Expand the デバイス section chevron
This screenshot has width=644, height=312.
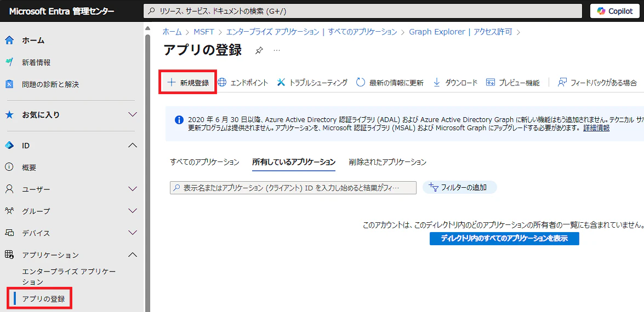tap(132, 233)
